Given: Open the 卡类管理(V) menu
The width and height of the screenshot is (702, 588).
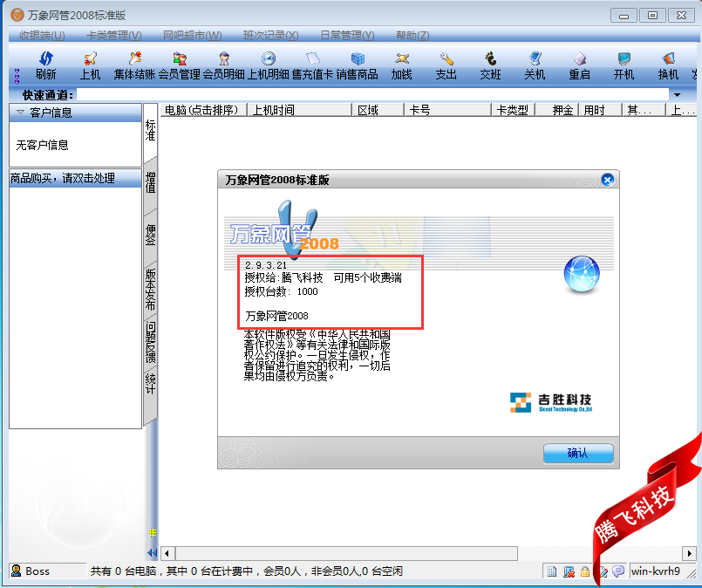Looking at the screenshot, I should pyautogui.click(x=113, y=36).
